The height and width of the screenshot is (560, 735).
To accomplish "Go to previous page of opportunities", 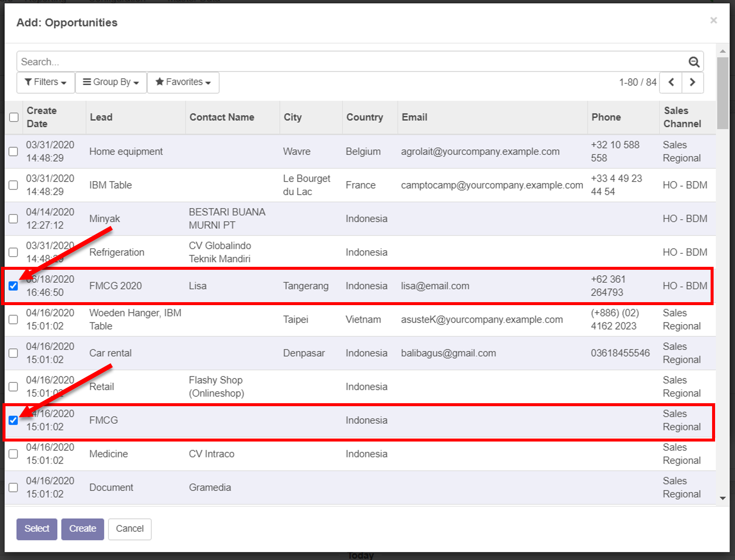I will [671, 82].
